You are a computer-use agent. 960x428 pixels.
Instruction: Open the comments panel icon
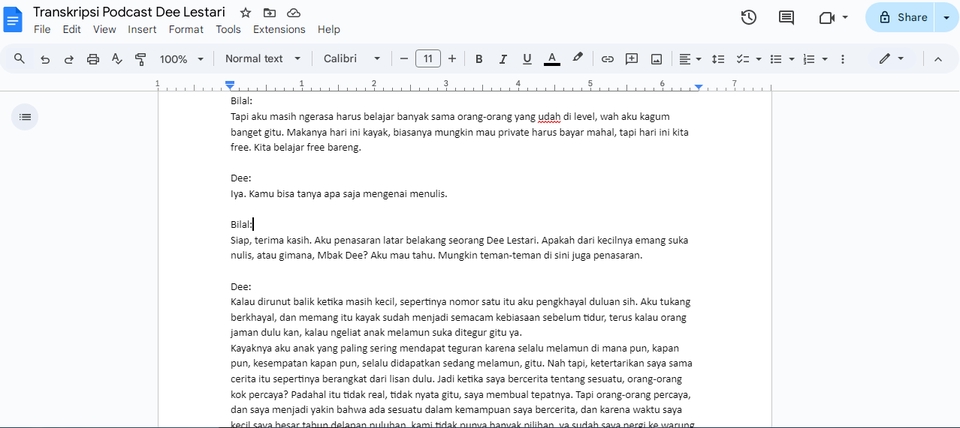click(786, 17)
